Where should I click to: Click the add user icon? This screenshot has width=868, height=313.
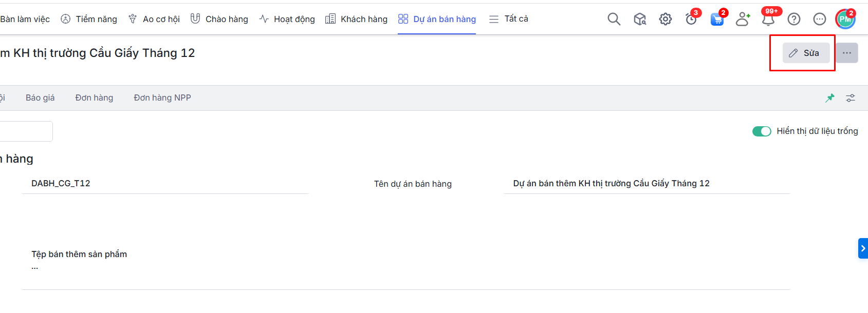(743, 19)
